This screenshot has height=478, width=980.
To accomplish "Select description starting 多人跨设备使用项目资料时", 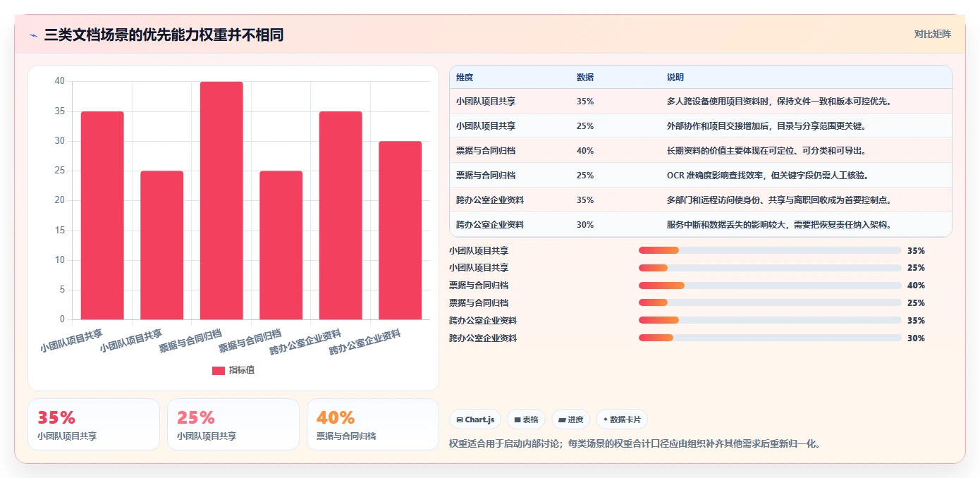I will pos(780,102).
